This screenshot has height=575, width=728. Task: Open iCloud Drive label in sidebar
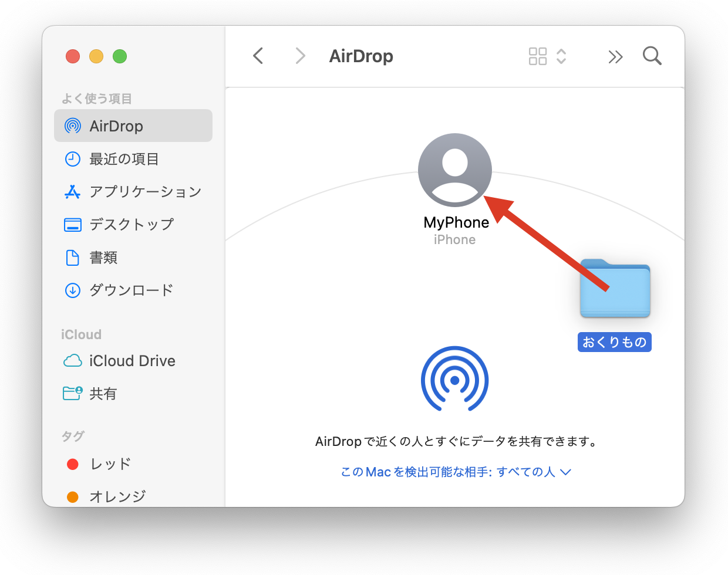(132, 361)
